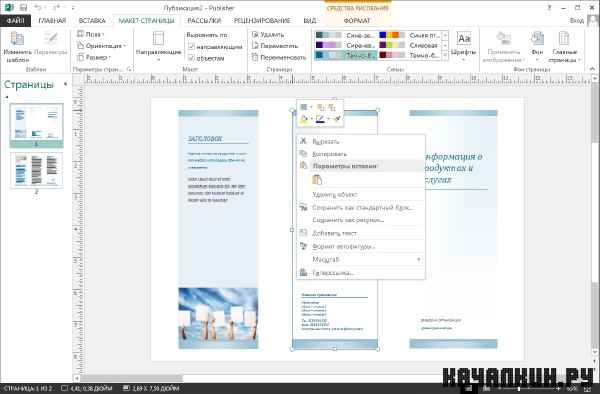Screen dimensions: 600x394
Task: Click the Направляющие guides icon
Action: click(x=158, y=39)
